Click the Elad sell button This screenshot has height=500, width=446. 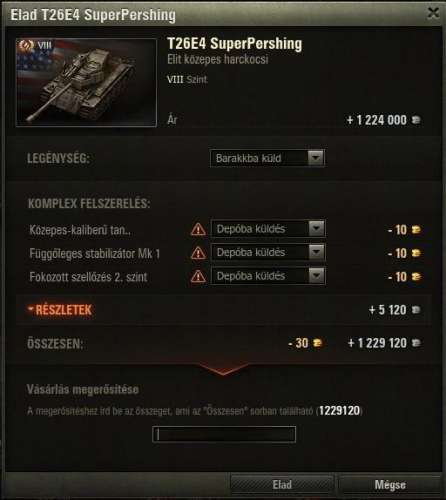282,484
